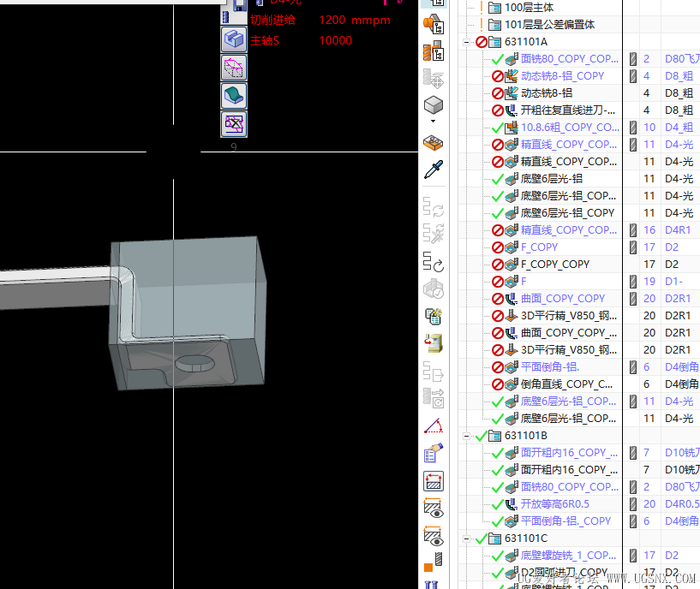Select operation D2圆弧进刀_COPY

pyautogui.click(x=565, y=572)
